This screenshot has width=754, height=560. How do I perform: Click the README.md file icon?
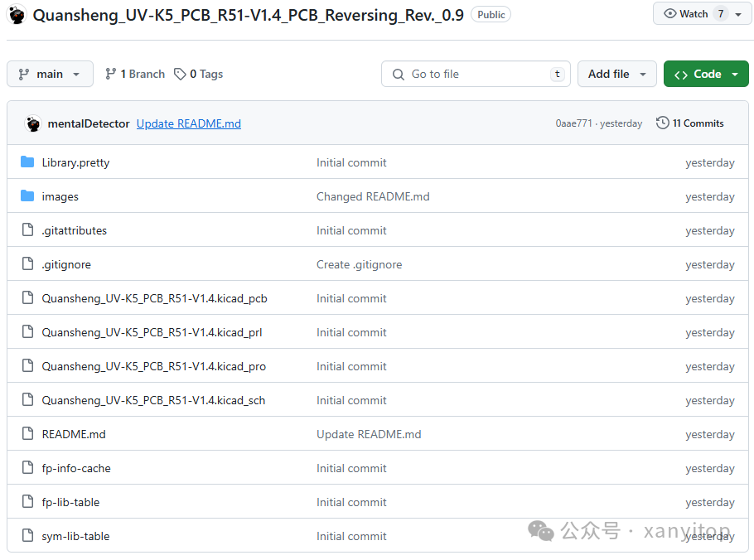tap(27, 434)
